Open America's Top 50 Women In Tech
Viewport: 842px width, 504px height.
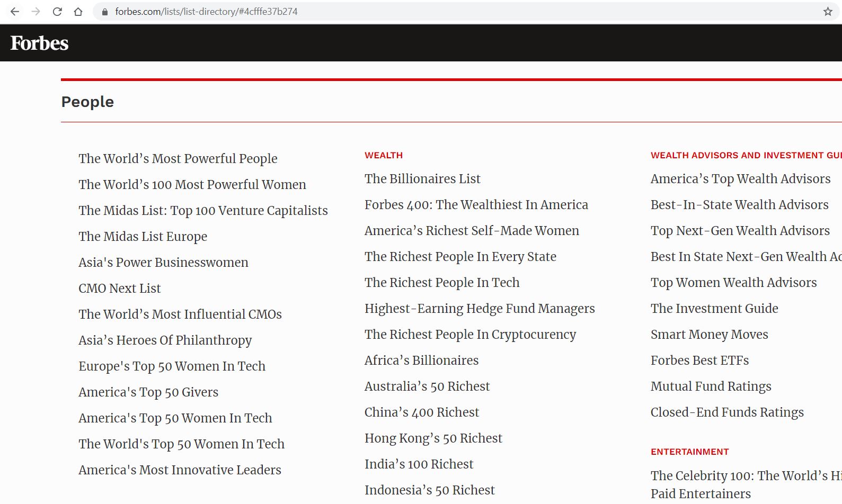coord(175,418)
